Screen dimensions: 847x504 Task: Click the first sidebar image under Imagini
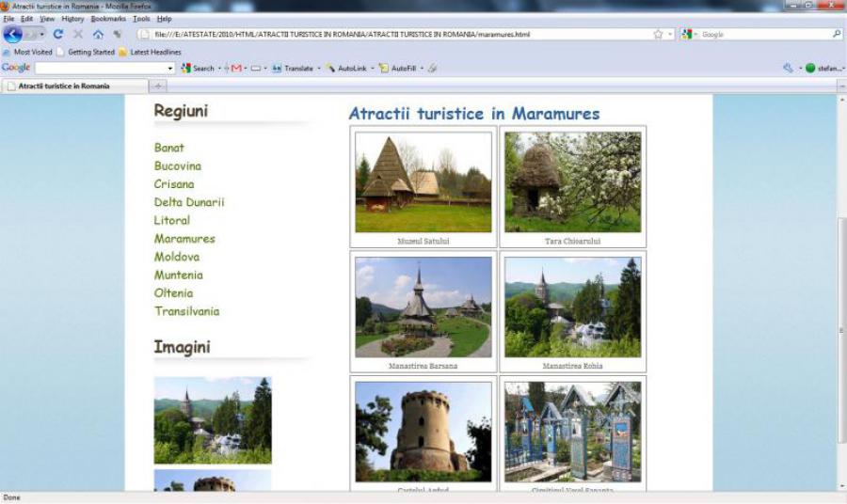point(213,420)
